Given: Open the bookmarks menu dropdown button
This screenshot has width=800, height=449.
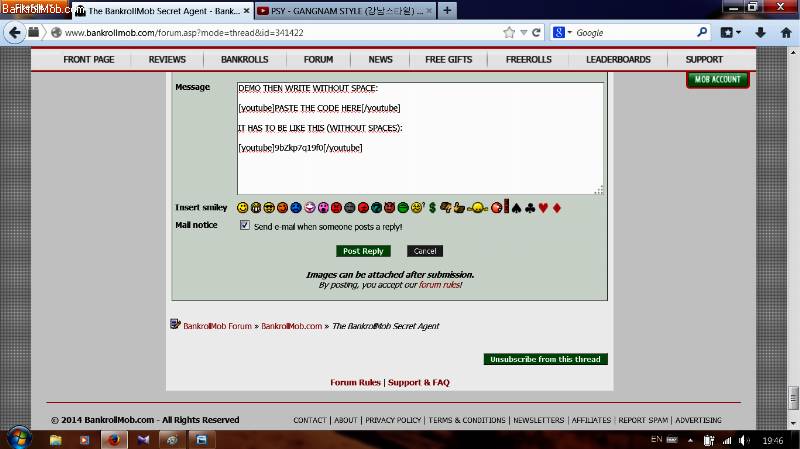Looking at the screenshot, I should (x=731, y=33).
